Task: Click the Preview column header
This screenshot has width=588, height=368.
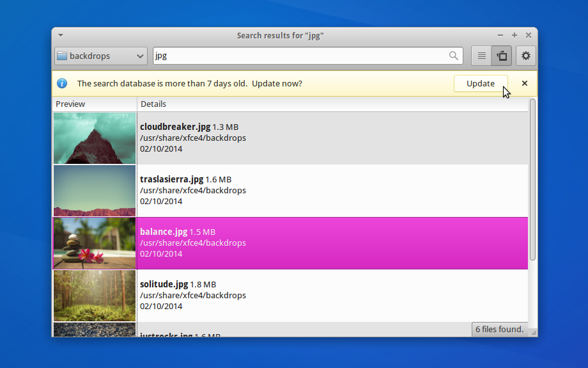Action: pos(95,104)
